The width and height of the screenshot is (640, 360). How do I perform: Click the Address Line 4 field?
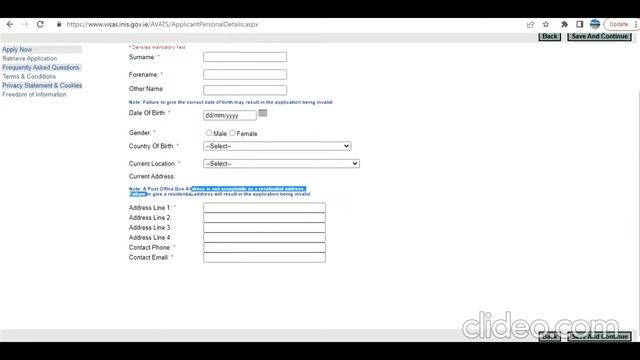(264, 238)
